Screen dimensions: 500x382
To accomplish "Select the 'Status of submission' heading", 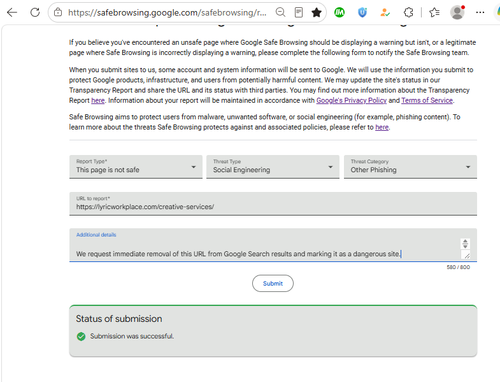I will [119, 319].
